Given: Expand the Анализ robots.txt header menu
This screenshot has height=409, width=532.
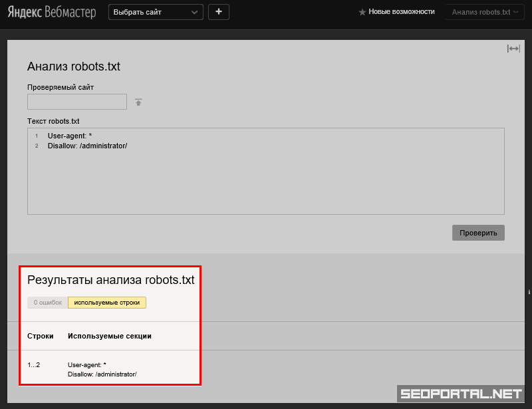Looking at the screenshot, I should 485,12.
